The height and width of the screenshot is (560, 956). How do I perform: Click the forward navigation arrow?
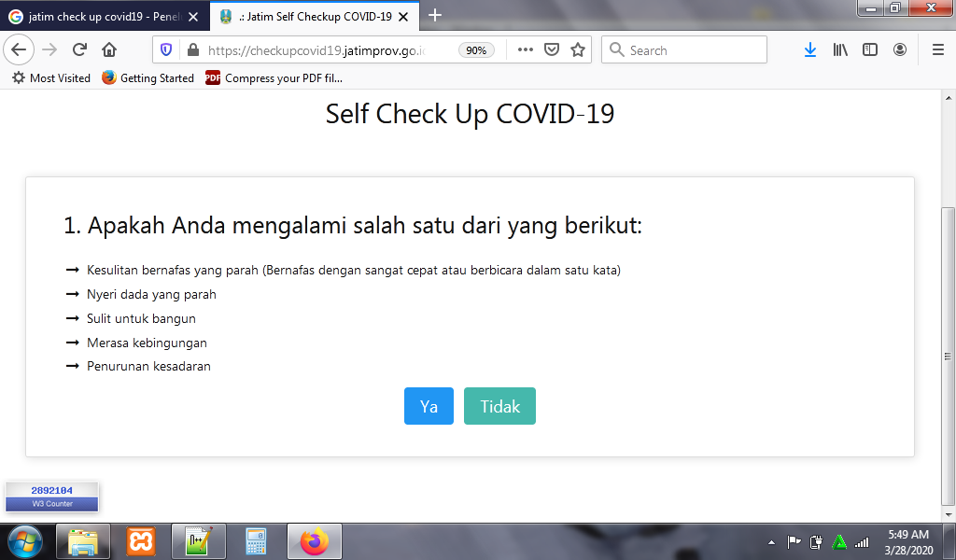coord(49,49)
